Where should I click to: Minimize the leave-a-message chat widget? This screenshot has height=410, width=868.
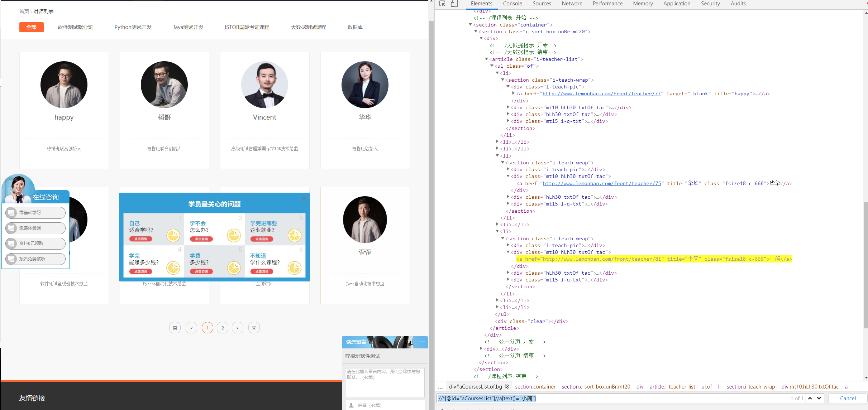pyautogui.click(x=422, y=342)
